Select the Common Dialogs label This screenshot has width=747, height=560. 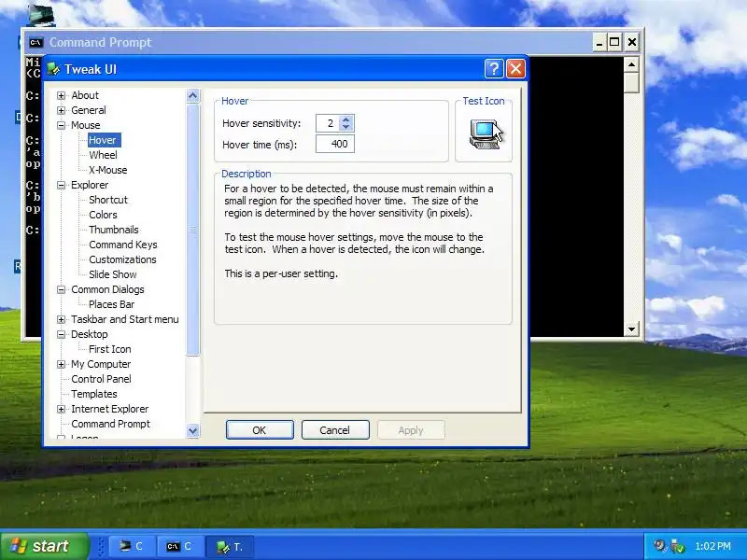click(107, 289)
